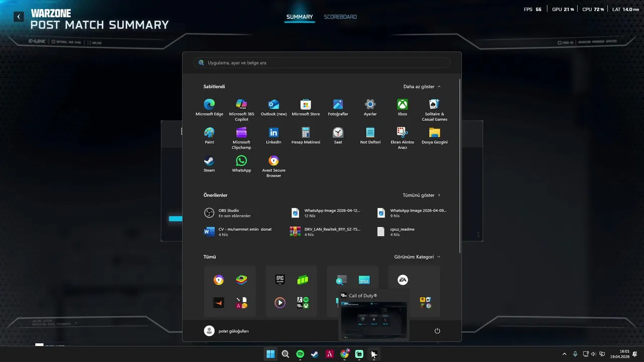Click the taskbar search magnifier icon
The height and width of the screenshot is (362, 644).
pos(285,354)
